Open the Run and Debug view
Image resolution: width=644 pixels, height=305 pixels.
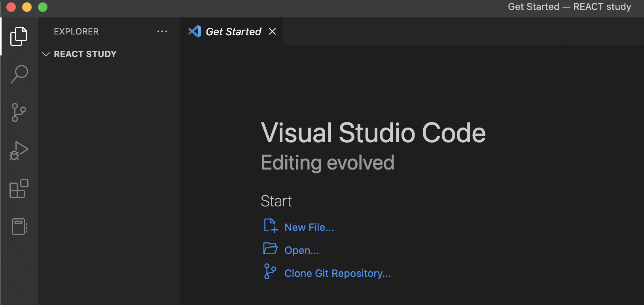(19, 151)
